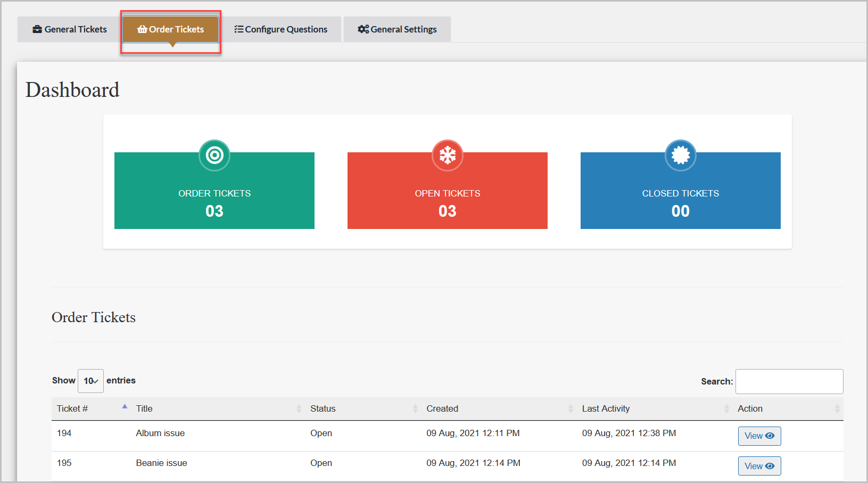The height and width of the screenshot is (483, 868).
Task: Click the eye icon on ticket 194's View button
Action: point(770,436)
